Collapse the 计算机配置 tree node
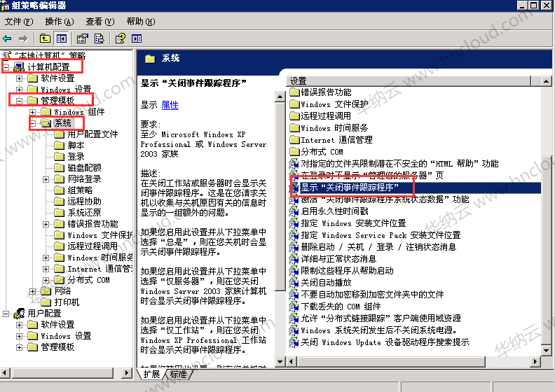 click(x=6, y=66)
